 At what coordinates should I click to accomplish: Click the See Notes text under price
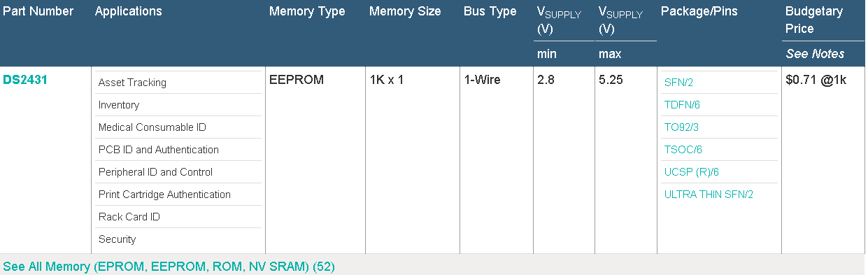[815, 54]
